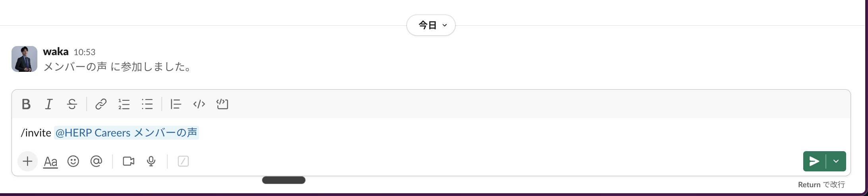The height and width of the screenshot is (196, 868).
Task: Apply blockquote formatting
Action: [x=176, y=104]
